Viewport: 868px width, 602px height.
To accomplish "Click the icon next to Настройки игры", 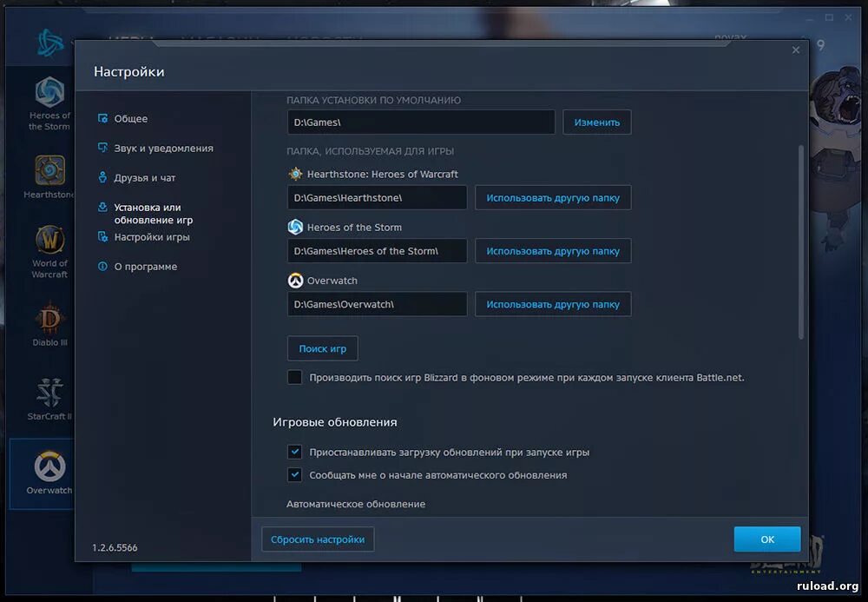I will pos(102,236).
